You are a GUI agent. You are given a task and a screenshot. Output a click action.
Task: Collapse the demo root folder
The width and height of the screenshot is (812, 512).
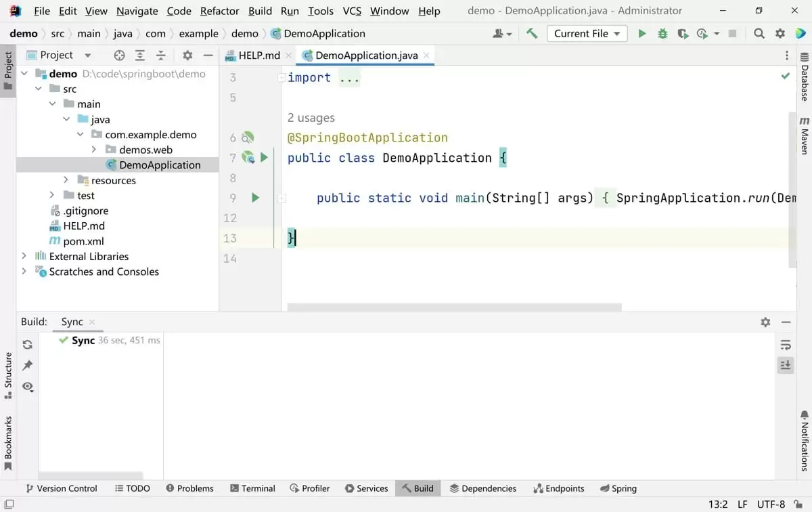coord(24,74)
